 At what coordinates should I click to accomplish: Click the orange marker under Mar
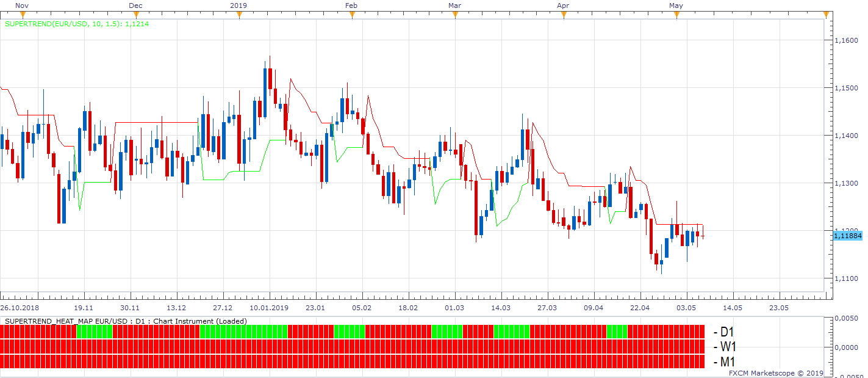tap(455, 15)
